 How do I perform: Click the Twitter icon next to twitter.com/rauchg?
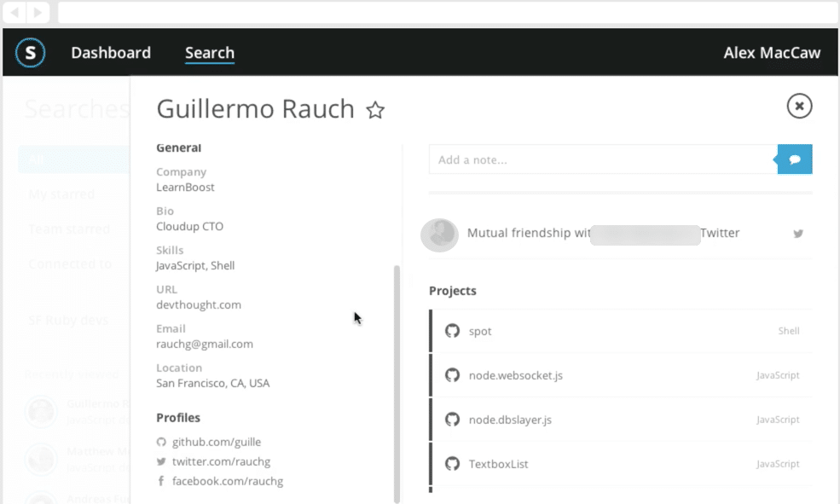161,461
